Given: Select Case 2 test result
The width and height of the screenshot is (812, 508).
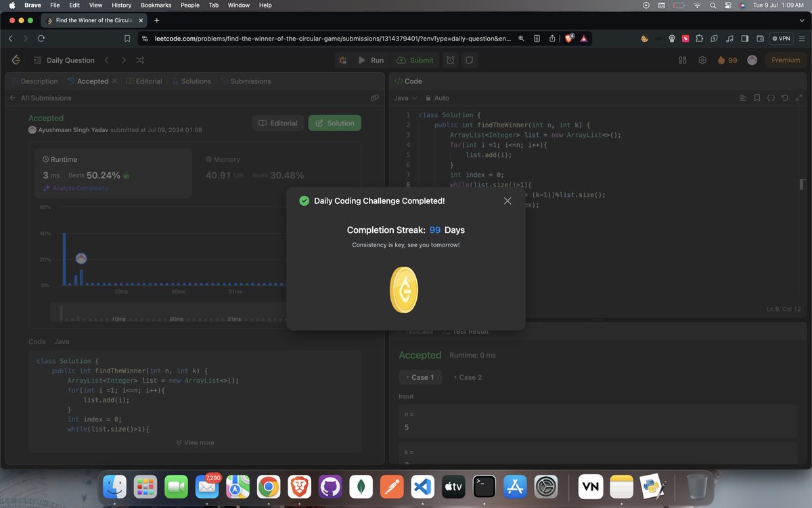Looking at the screenshot, I should click(468, 377).
